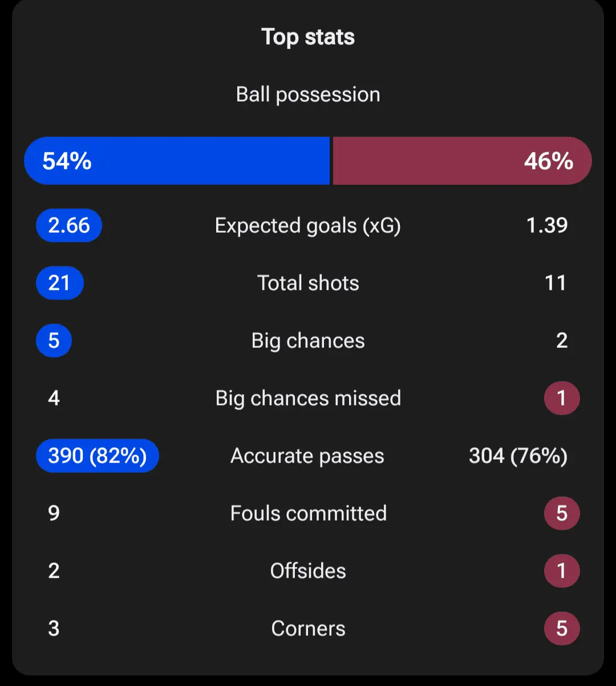Click the Big chances missed label
The image size is (616, 686).
(308, 399)
